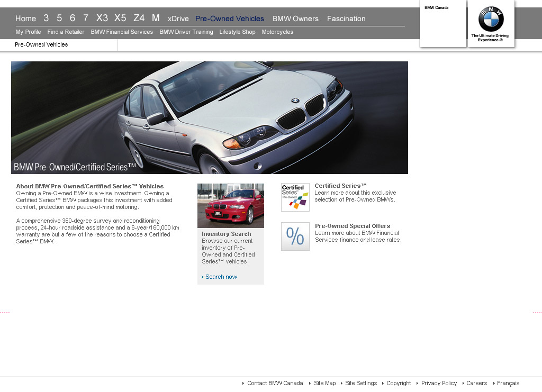Select Pre-Owned Vehicles in main navigation

point(230,19)
